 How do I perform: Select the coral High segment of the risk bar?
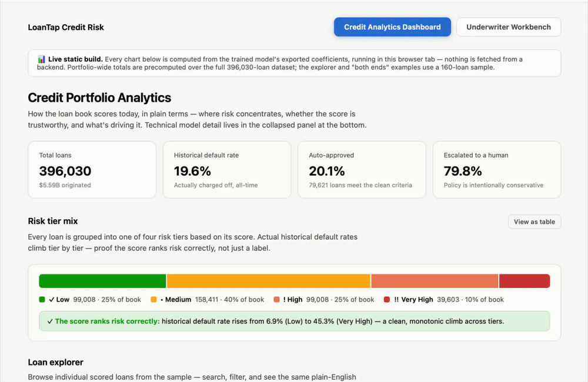(x=435, y=281)
